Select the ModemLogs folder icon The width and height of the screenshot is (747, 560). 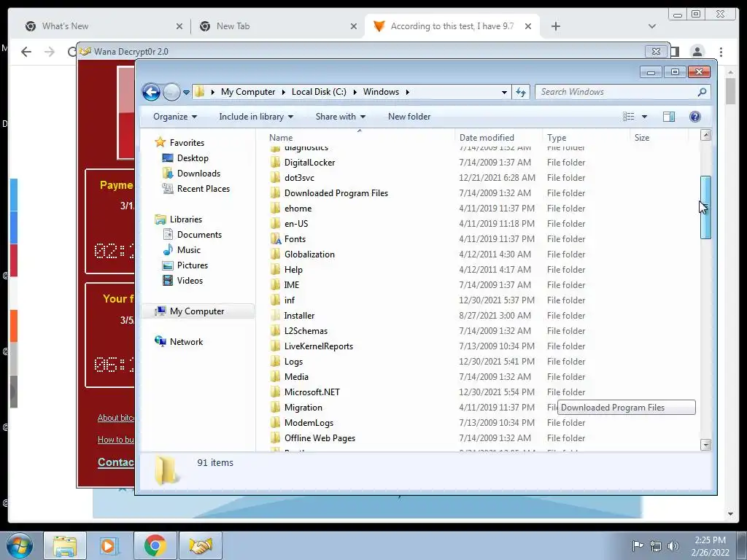pyautogui.click(x=275, y=423)
